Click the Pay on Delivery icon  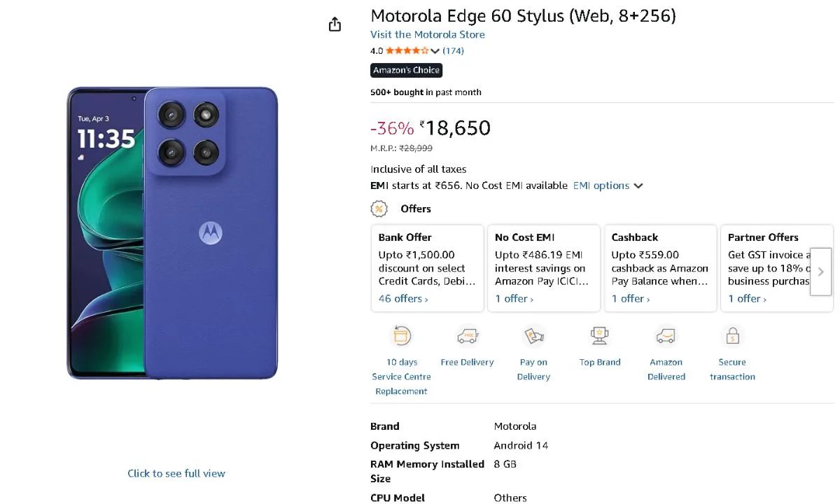533,336
